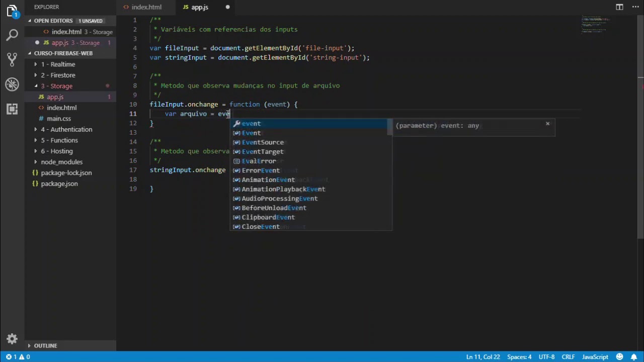Open the Source Control view

click(12, 59)
